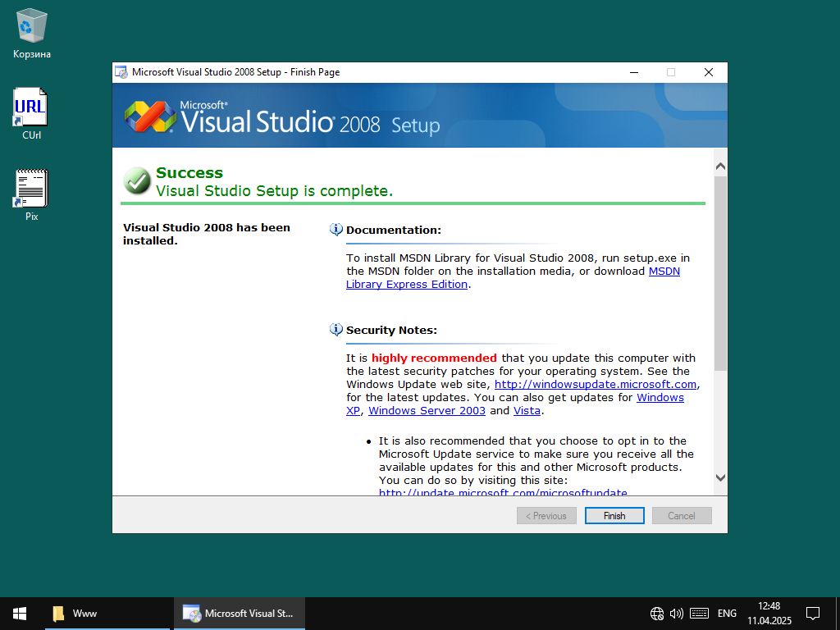Screen dimensions: 840x630
Task: Click the scrollbar up arrow
Action: (x=720, y=166)
